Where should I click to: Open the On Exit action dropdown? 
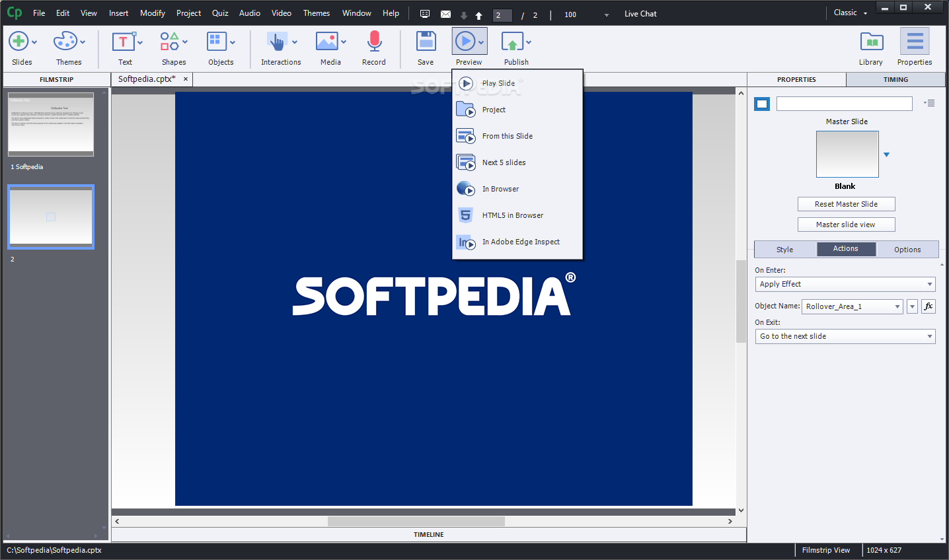tap(845, 336)
